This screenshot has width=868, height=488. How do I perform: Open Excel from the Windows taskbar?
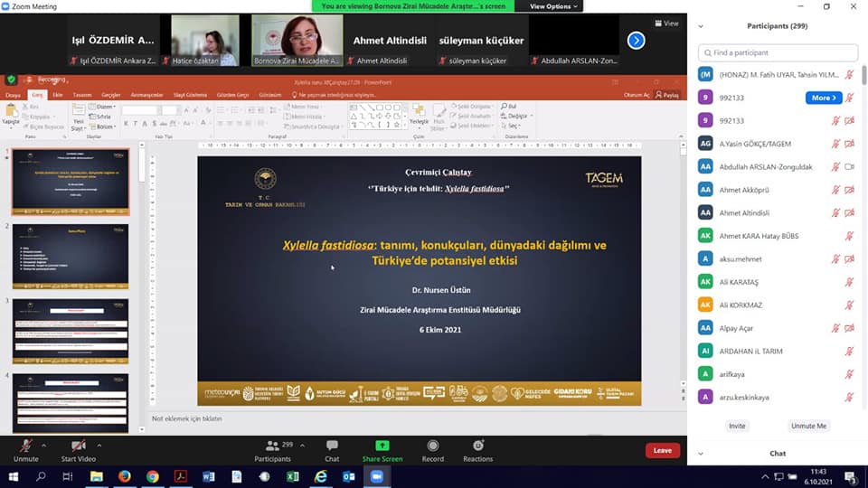[x=293, y=476]
